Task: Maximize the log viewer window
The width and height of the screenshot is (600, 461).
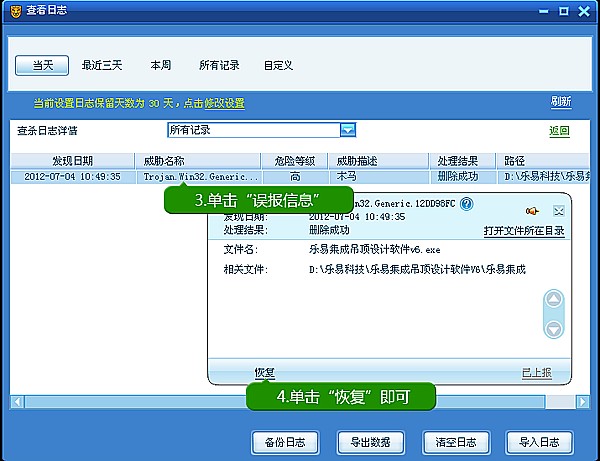Action: [x=564, y=11]
